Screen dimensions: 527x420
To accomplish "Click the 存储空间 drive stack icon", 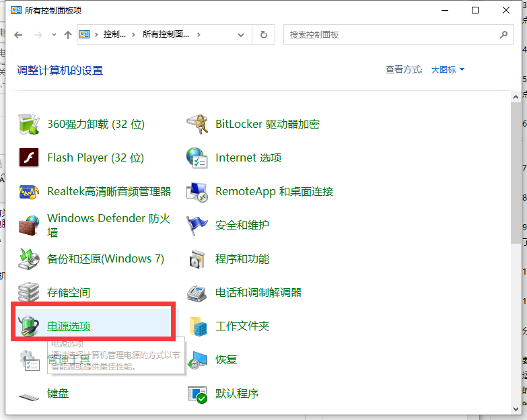I will tap(29, 292).
